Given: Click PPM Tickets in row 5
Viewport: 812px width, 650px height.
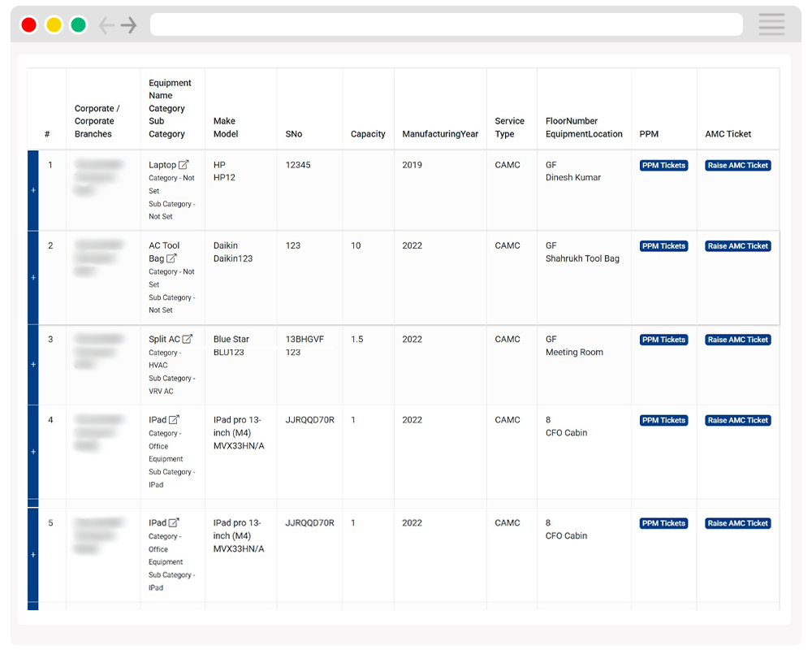Looking at the screenshot, I should [663, 523].
